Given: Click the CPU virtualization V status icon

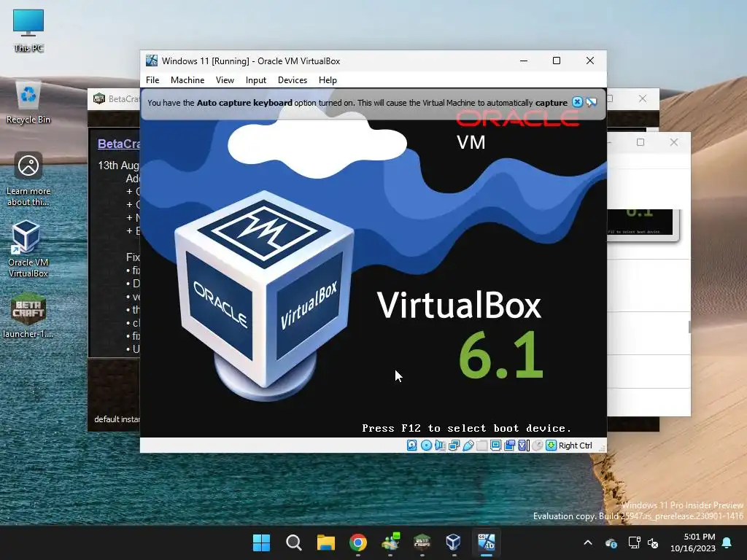Looking at the screenshot, I should pos(524,446).
